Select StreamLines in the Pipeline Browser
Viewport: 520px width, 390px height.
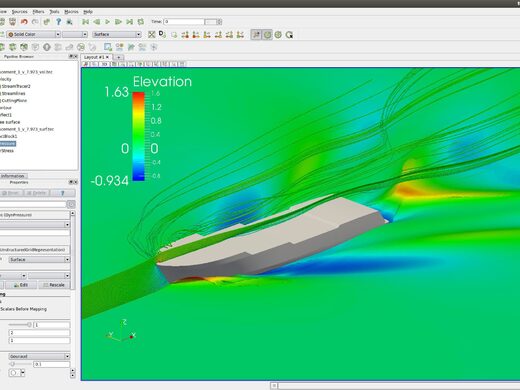pos(14,93)
